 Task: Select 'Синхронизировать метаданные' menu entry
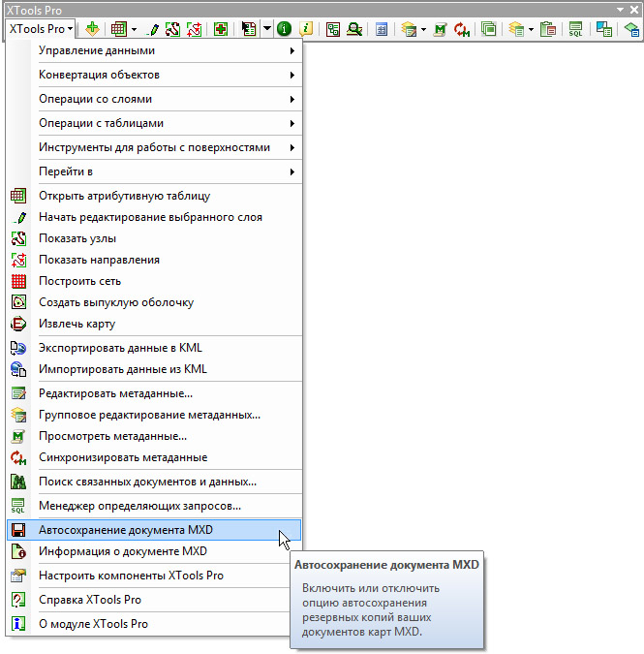[x=154, y=457]
